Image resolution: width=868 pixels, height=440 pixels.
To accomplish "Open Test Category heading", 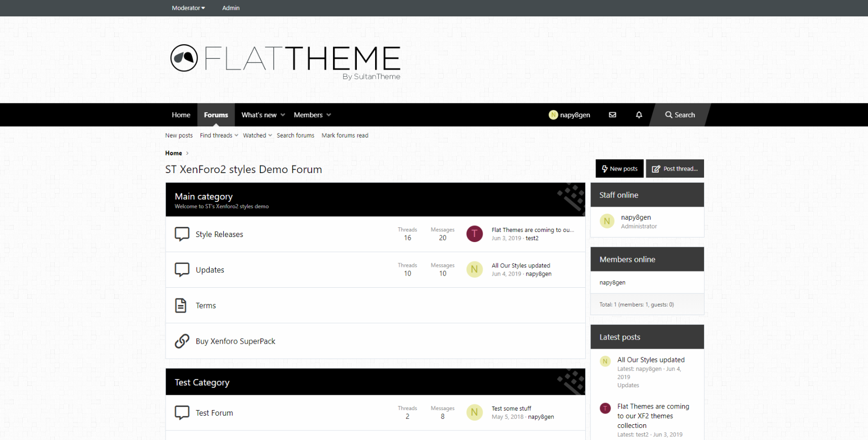I will point(202,383).
